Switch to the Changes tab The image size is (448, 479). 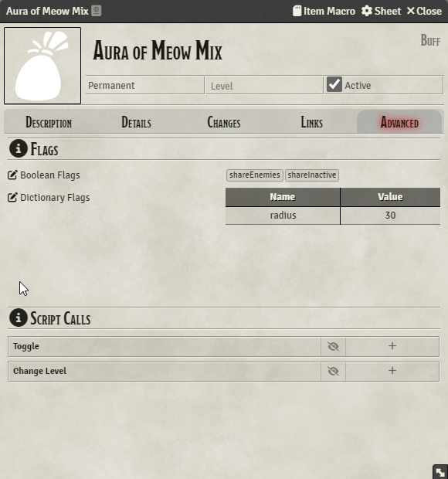pyautogui.click(x=224, y=123)
